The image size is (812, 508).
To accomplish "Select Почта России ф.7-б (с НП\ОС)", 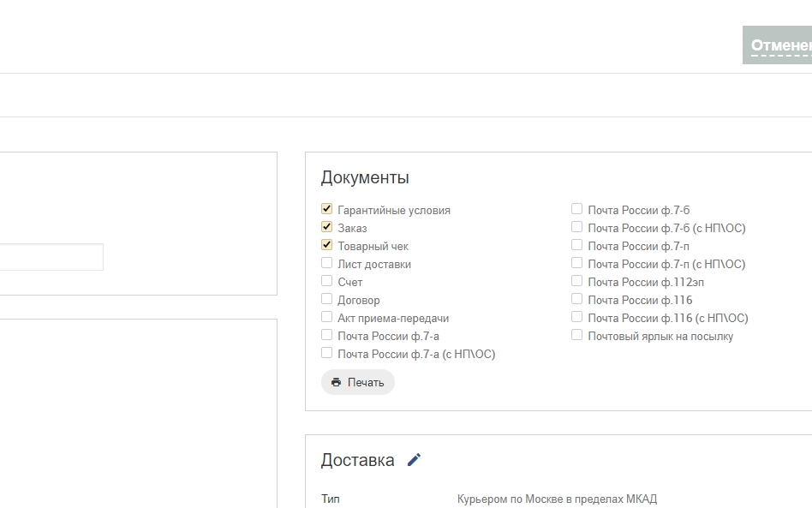I will coord(576,227).
